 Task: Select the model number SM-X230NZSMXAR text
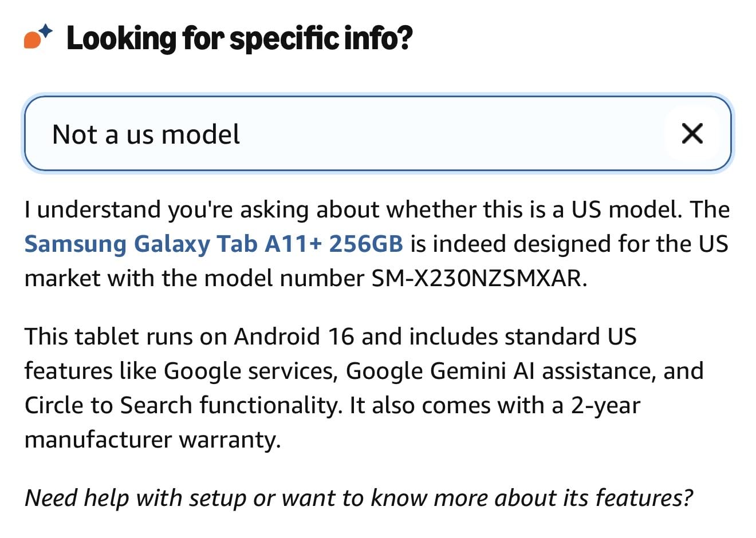click(477, 278)
